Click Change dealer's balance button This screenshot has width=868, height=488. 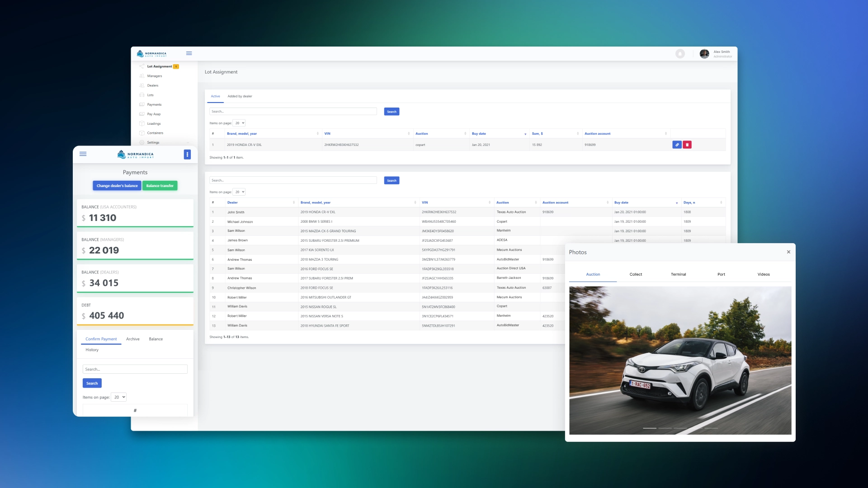tap(117, 186)
